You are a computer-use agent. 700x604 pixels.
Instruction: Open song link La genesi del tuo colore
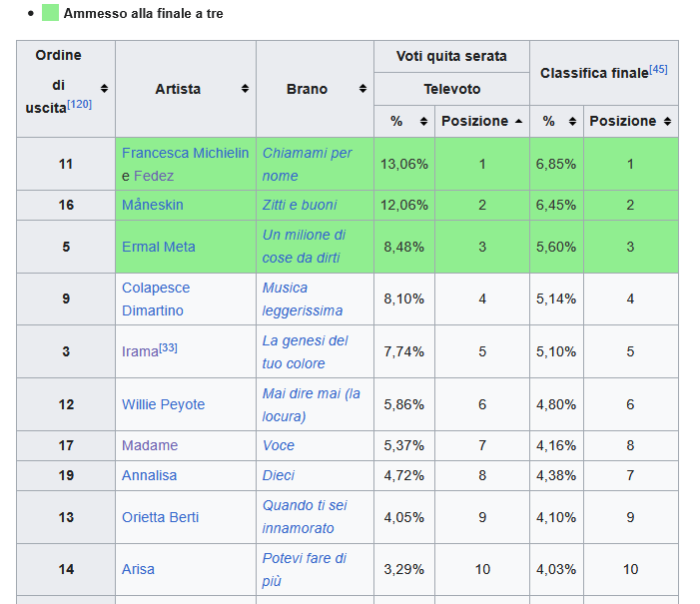click(x=305, y=352)
